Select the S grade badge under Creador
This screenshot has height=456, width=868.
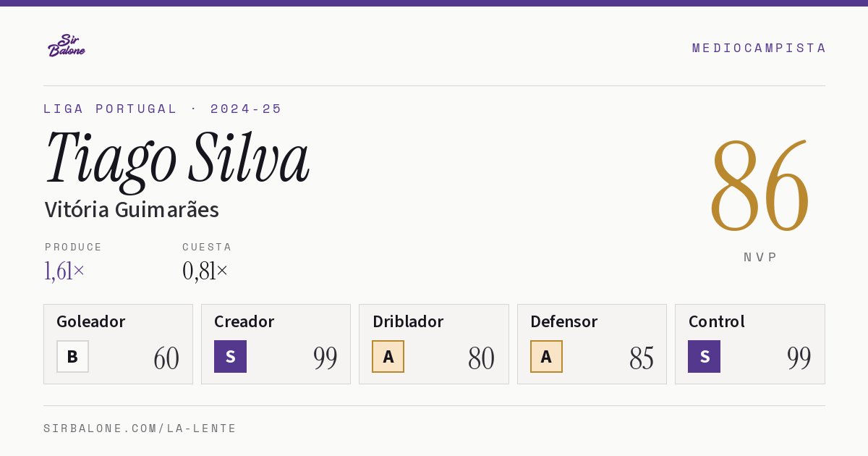point(230,357)
